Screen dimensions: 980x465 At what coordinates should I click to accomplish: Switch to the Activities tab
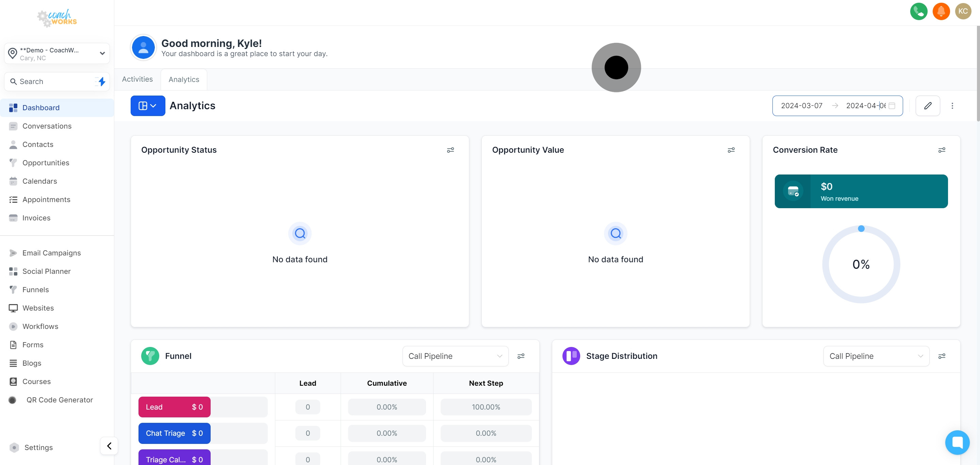137,79
